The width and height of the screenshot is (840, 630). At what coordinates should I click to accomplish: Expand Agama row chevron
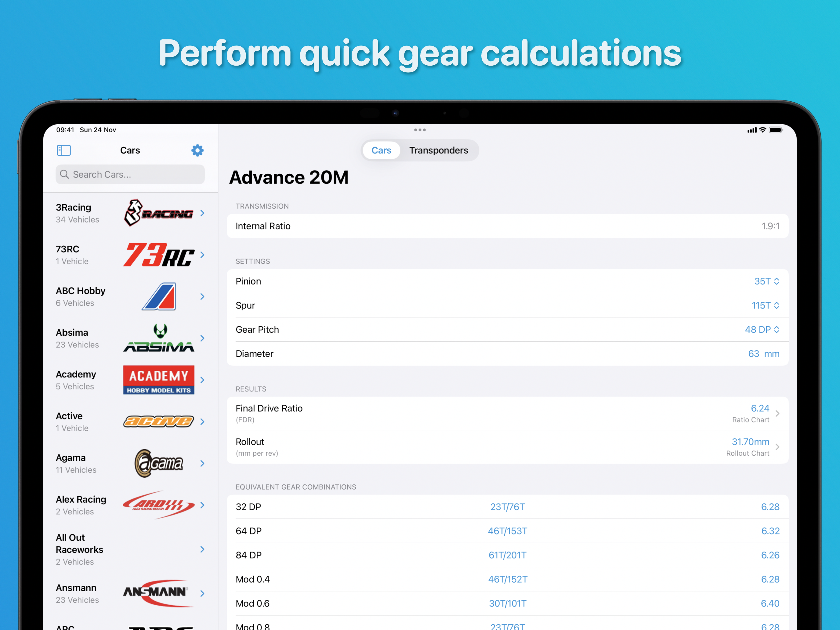(x=202, y=463)
